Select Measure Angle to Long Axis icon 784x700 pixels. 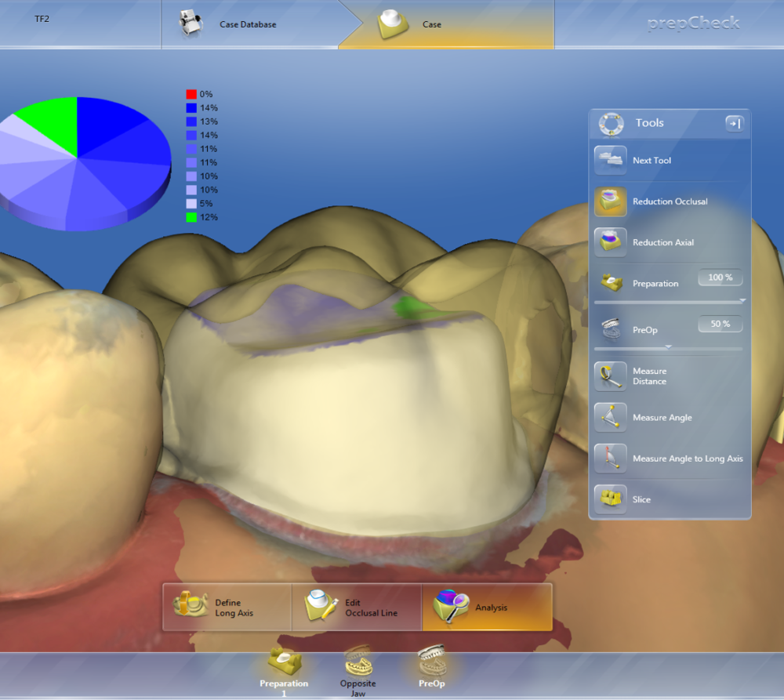tap(610, 458)
